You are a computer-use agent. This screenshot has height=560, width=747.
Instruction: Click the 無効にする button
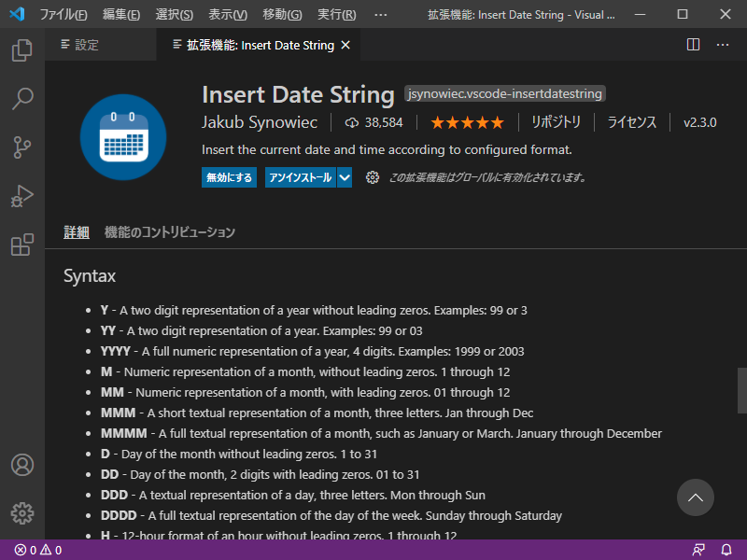pos(229,177)
